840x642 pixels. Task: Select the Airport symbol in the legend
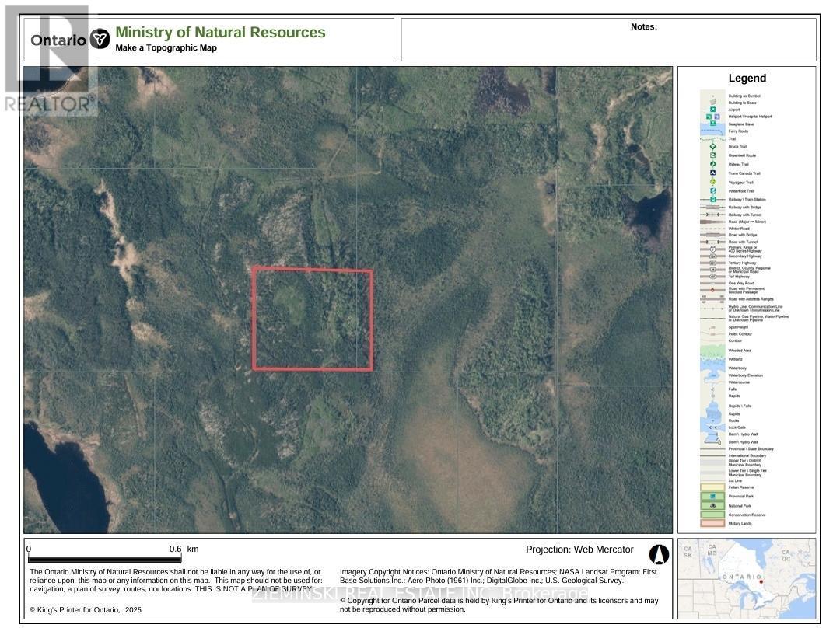[712, 110]
